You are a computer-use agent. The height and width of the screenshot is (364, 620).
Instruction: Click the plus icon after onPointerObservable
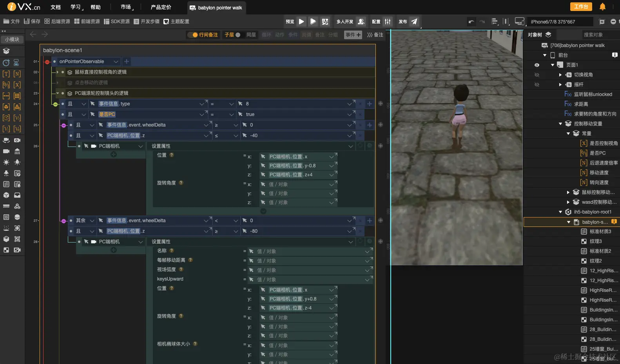pyautogui.click(x=127, y=62)
